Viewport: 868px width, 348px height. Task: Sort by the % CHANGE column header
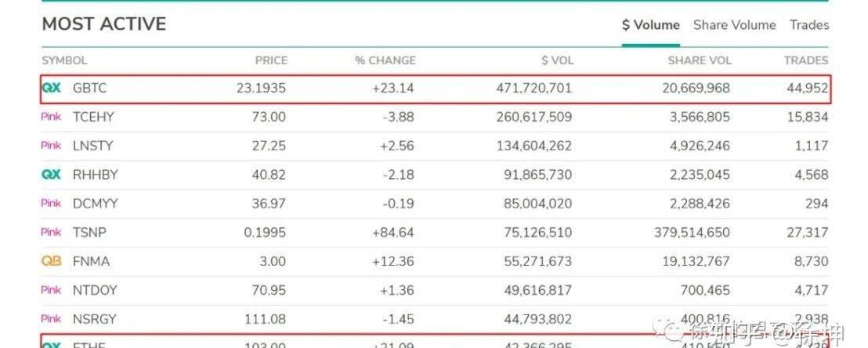point(385,61)
